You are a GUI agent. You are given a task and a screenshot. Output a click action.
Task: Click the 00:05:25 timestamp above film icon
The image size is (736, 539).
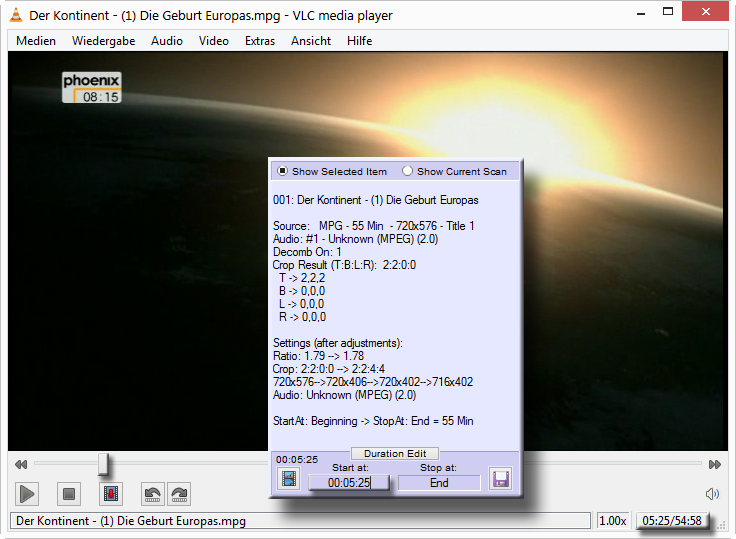(x=297, y=459)
